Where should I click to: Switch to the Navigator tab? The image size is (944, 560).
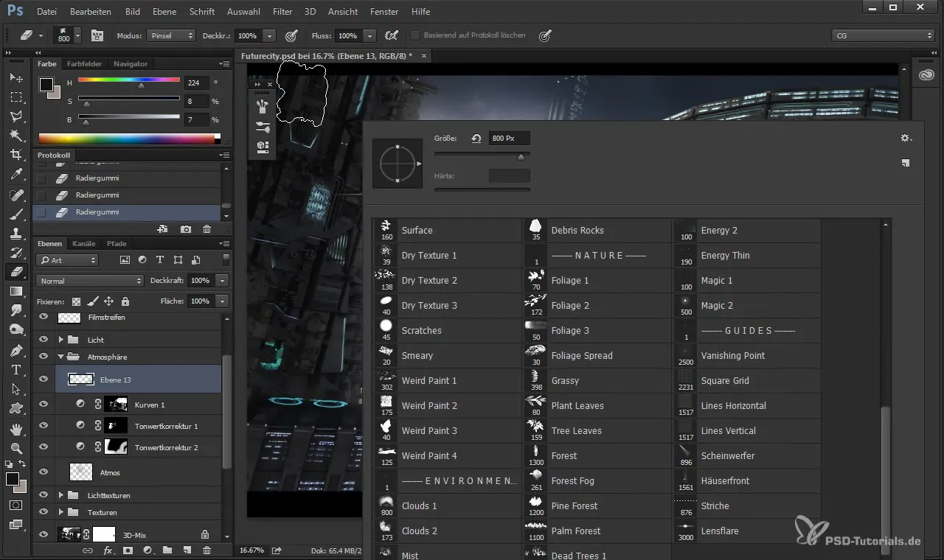(x=131, y=63)
